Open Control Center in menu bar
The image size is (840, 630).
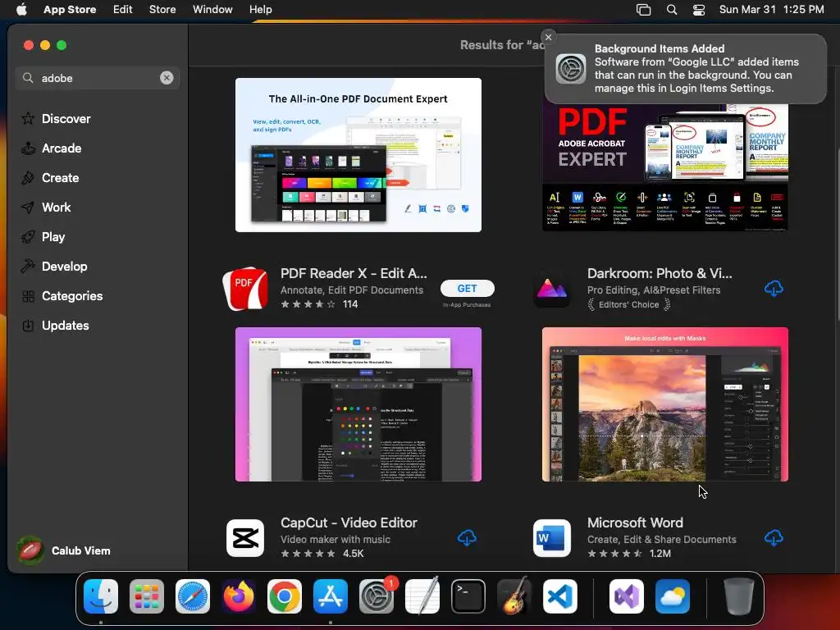pyautogui.click(x=699, y=10)
